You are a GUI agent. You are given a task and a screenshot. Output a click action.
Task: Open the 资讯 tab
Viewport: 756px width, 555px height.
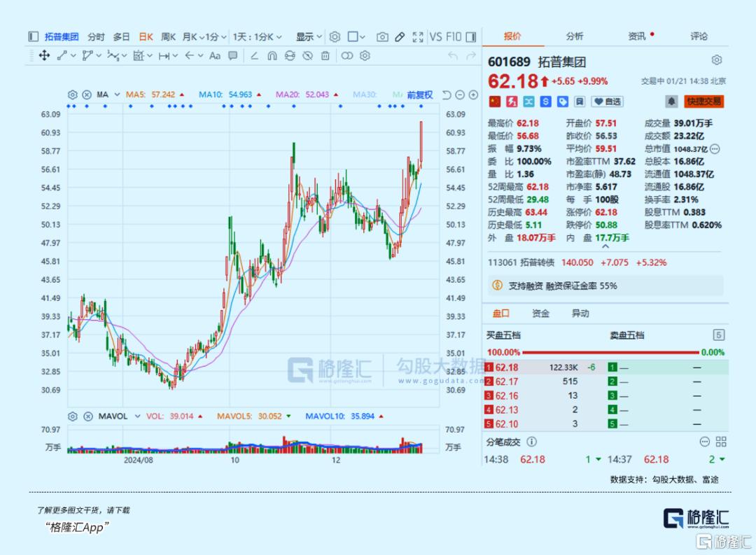[x=636, y=36]
